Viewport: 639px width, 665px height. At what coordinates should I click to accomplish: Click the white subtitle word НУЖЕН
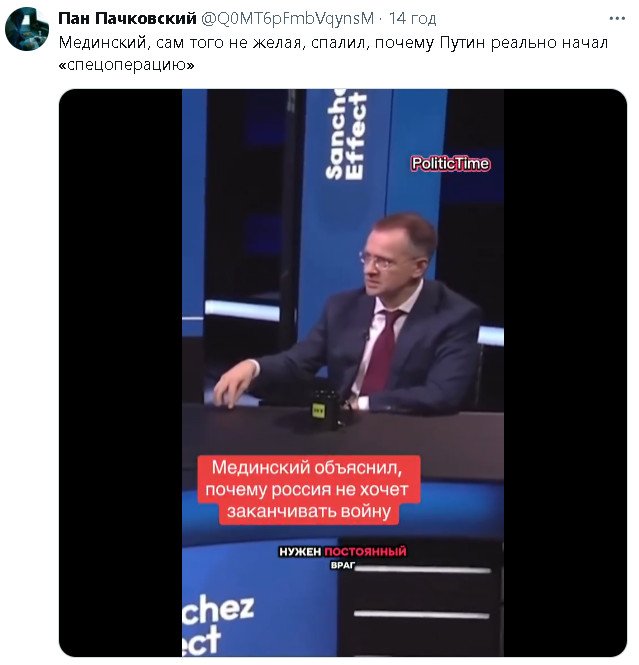300,551
